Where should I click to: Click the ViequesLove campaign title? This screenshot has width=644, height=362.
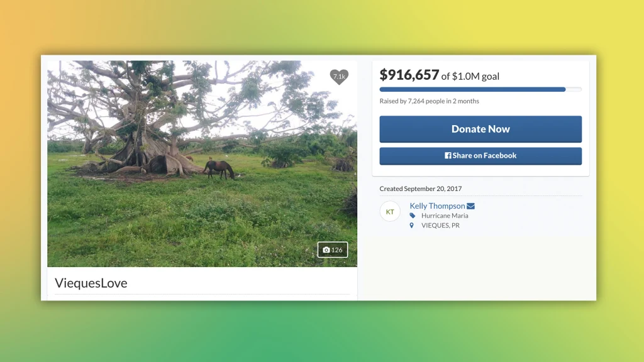pos(91,283)
